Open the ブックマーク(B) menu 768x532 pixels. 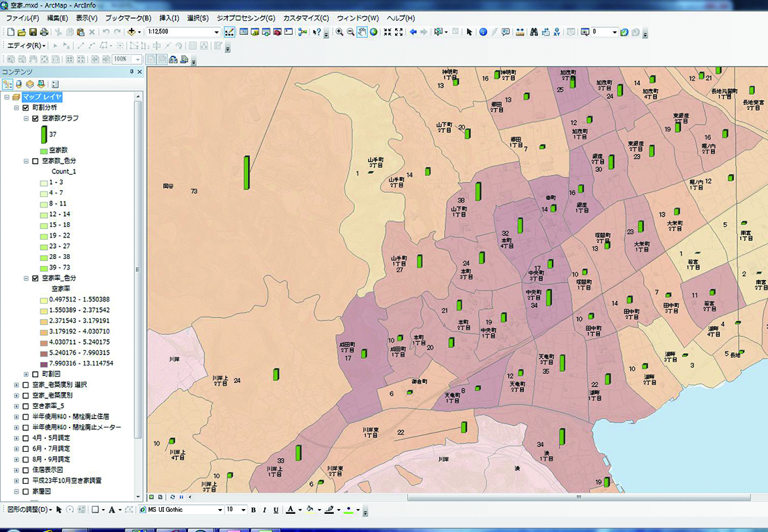coord(128,17)
